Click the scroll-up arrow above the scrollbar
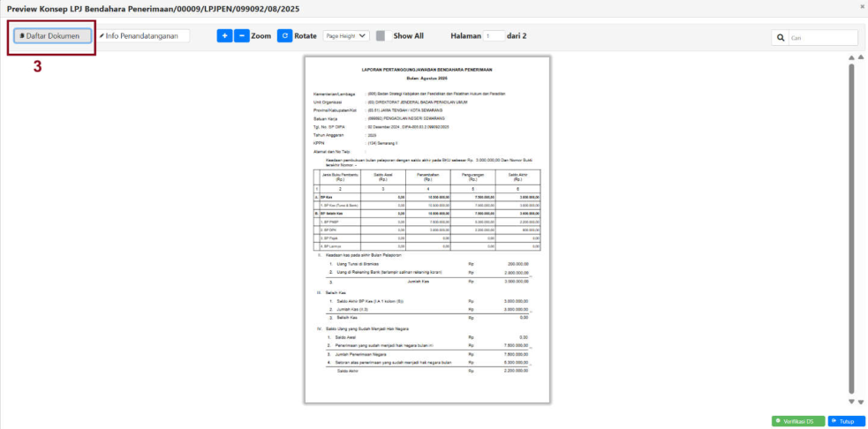Viewport: 868px width, 429px height. point(850,58)
